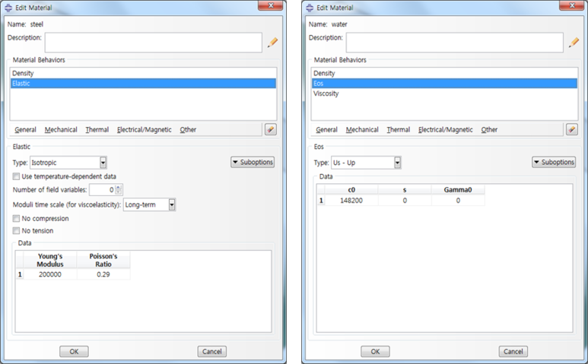Click row 1 header in Eos data table
Screen dimensions: 588x364
pos(321,201)
